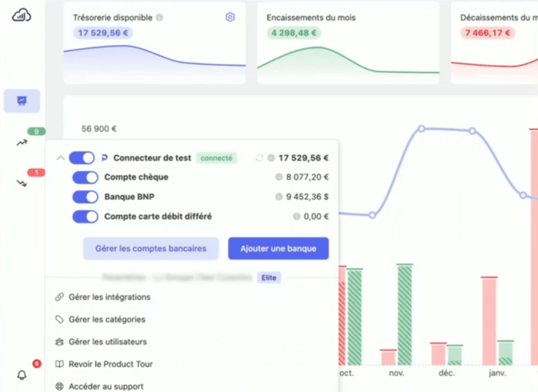Click the small red bar for nov.

point(388,357)
